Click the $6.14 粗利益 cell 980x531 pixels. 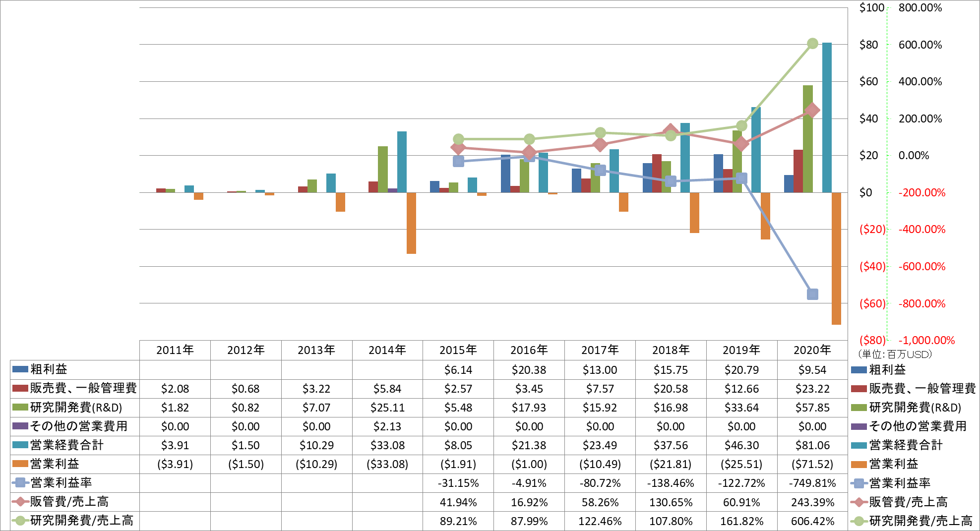tap(458, 370)
